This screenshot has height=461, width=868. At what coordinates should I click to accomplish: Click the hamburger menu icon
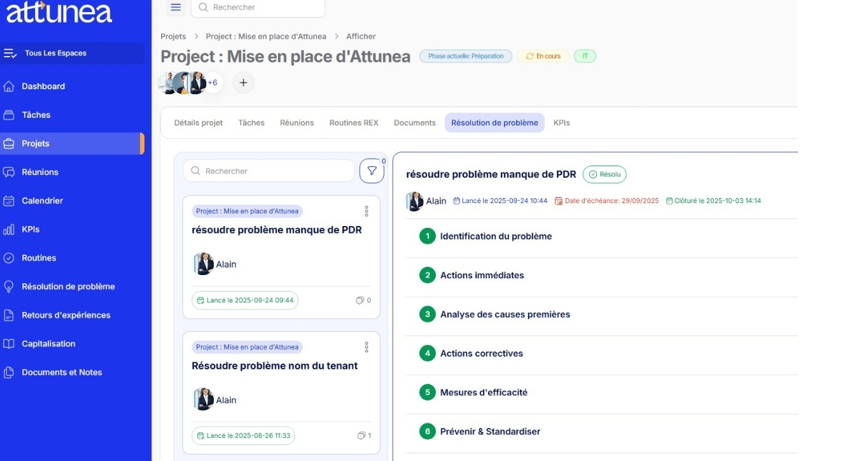click(x=176, y=7)
